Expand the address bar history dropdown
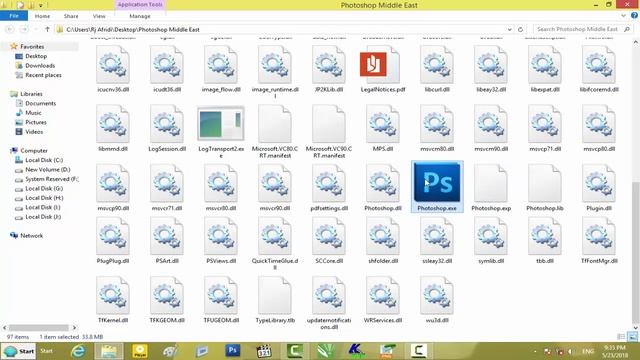 point(509,29)
